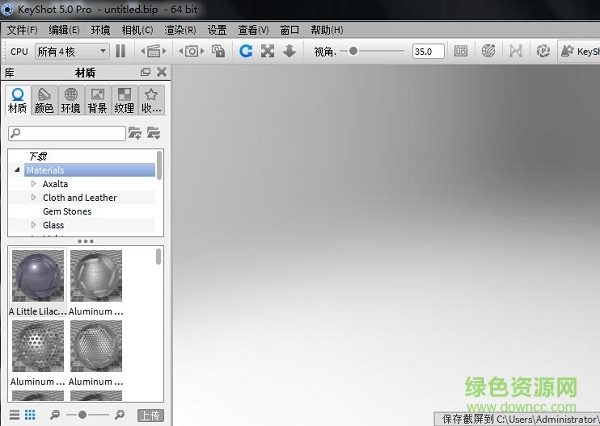This screenshot has width=600, height=426.
Task: Click the zoom in magnifier icon
Action: coord(119,415)
